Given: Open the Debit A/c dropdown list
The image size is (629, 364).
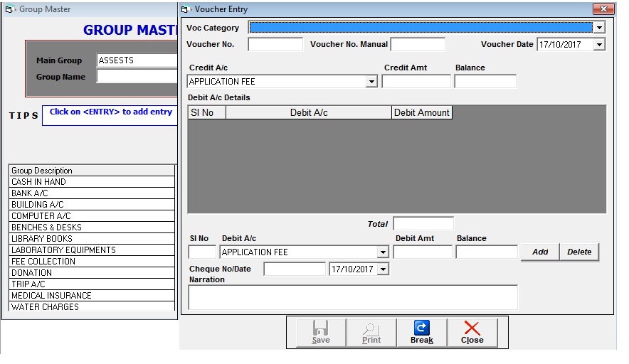Looking at the screenshot, I should click(383, 252).
